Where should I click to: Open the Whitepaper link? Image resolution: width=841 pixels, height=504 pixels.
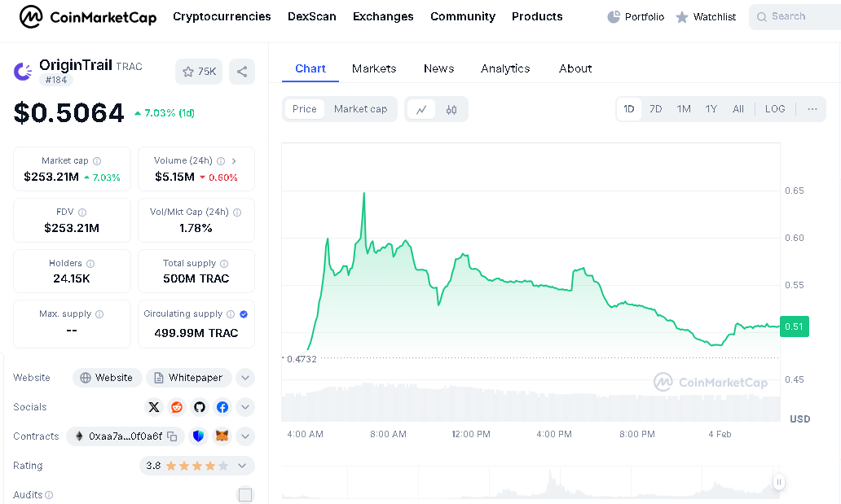(x=189, y=378)
